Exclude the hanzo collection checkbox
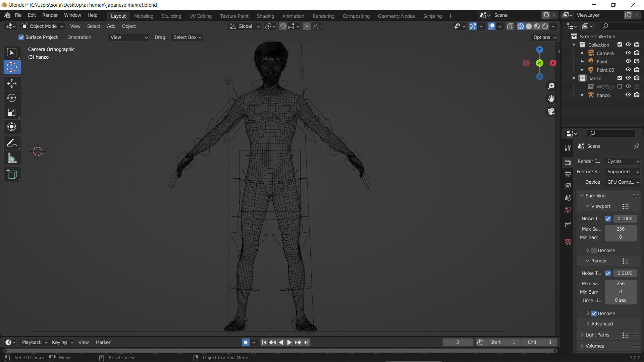644x362 pixels. pos(620,78)
